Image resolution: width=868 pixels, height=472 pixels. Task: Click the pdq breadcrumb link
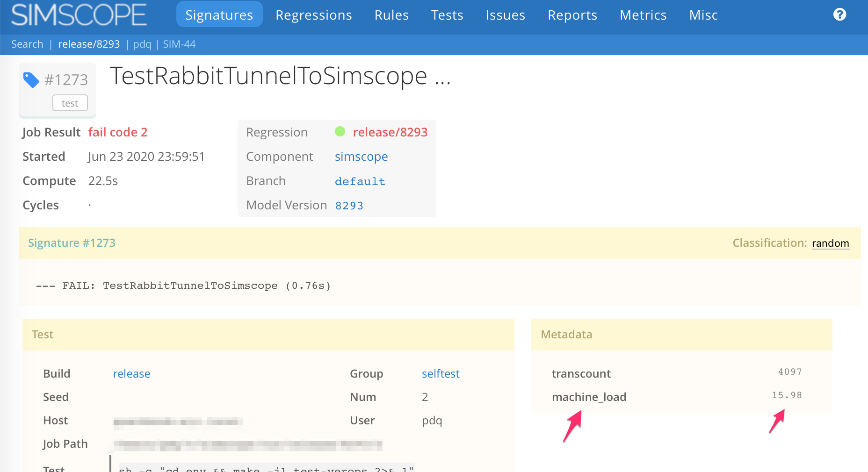coord(142,44)
